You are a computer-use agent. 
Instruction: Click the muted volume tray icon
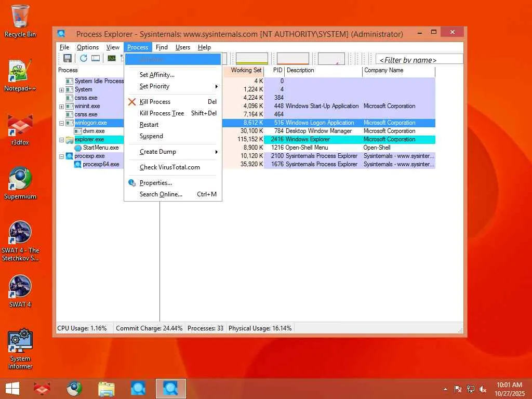(x=483, y=389)
